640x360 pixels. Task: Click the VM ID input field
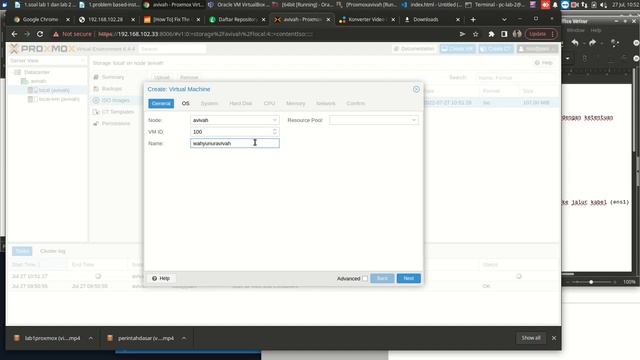coord(231,131)
